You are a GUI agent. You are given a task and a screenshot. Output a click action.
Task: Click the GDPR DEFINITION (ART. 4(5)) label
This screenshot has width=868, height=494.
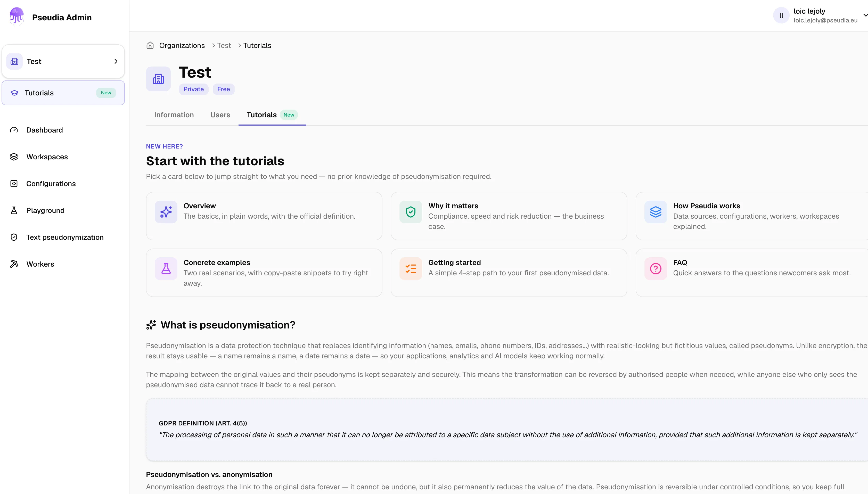pyautogui.click(x=203, y=423)
